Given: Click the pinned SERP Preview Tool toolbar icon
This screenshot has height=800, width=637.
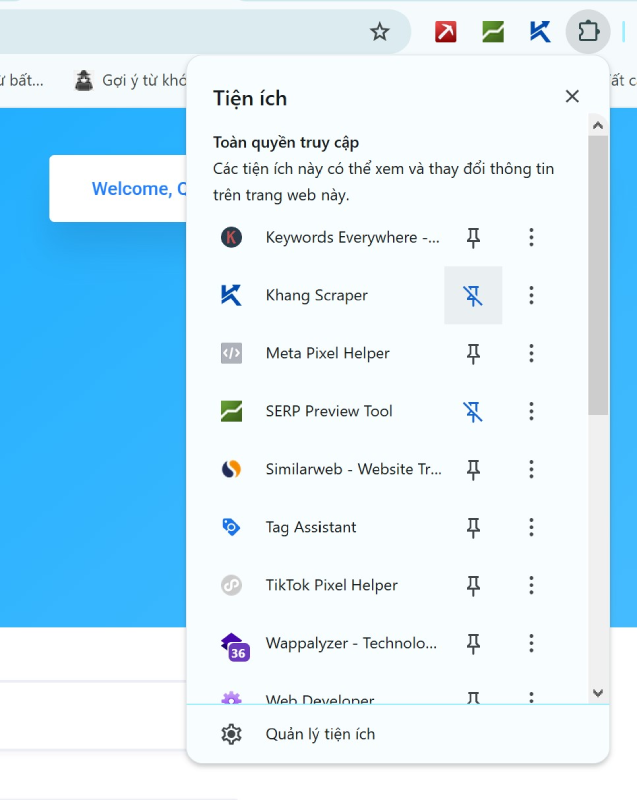Looking at the screenshot, I should (493, 32).
